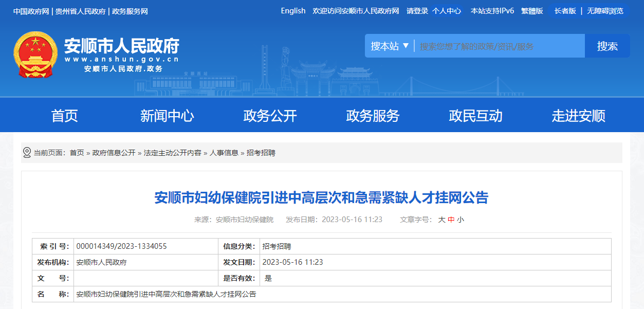The height and width of the screenshot is (309, 644).
Task: Visit the 贵州省人民政府 link
Action: coord(80,11)
